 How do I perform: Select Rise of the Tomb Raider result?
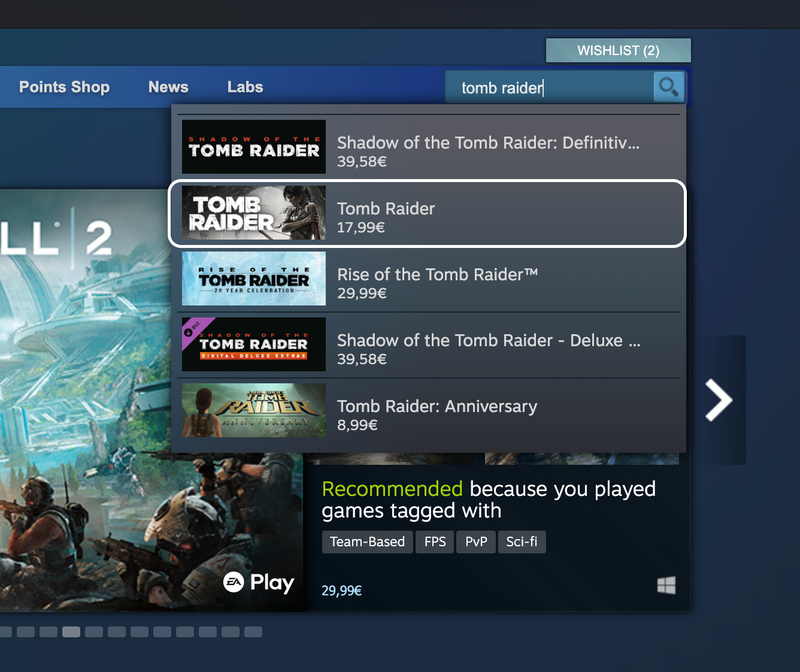coord(429,279)
